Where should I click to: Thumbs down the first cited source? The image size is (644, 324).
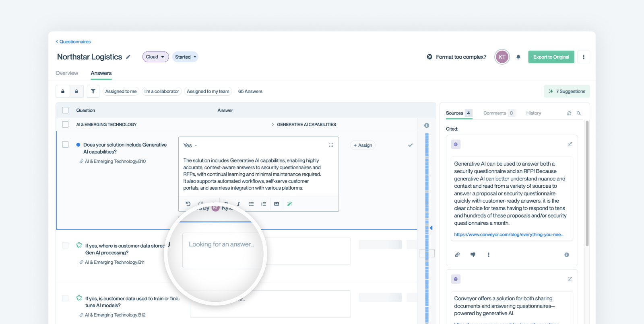(x=473, y=255)
